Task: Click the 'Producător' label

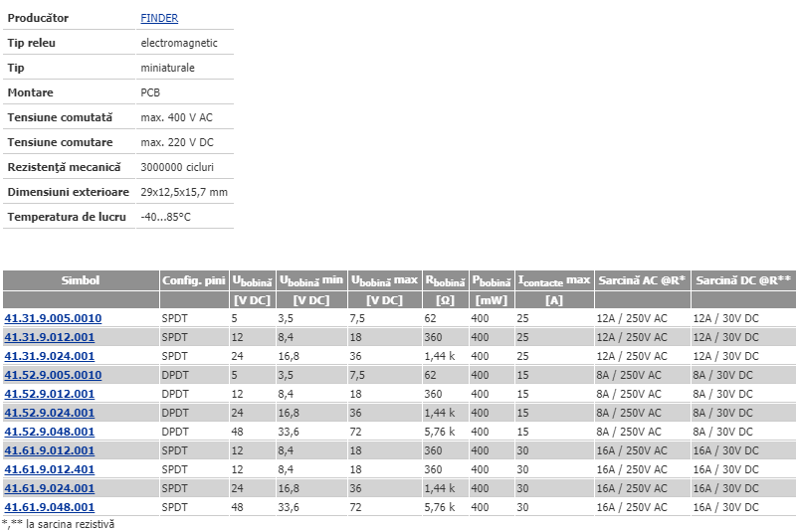Action: point(38,18)
